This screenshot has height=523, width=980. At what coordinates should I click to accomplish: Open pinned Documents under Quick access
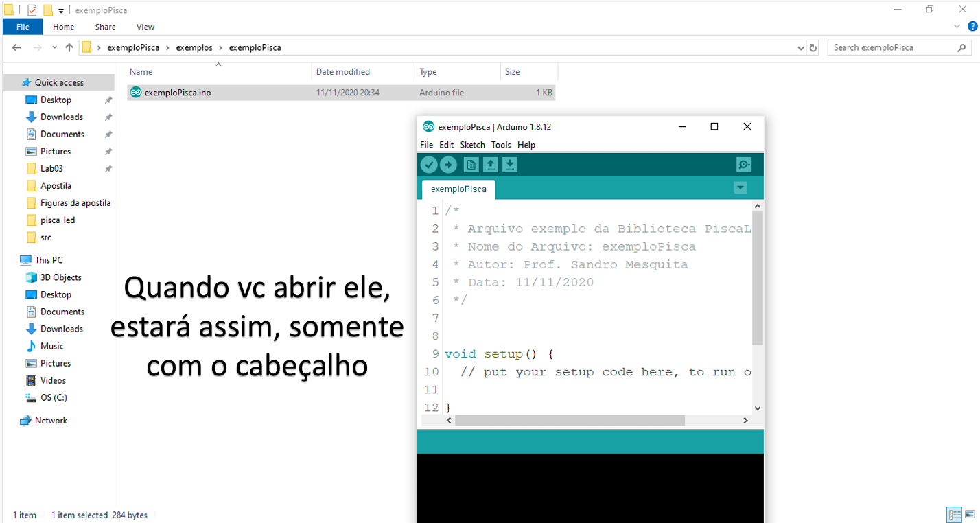(62, 134)
